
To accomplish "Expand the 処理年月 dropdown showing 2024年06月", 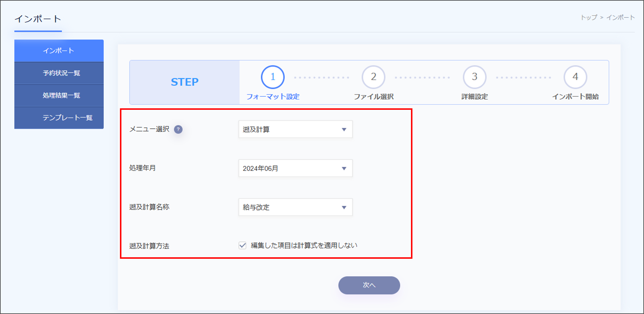I will [x=295, y=168].
